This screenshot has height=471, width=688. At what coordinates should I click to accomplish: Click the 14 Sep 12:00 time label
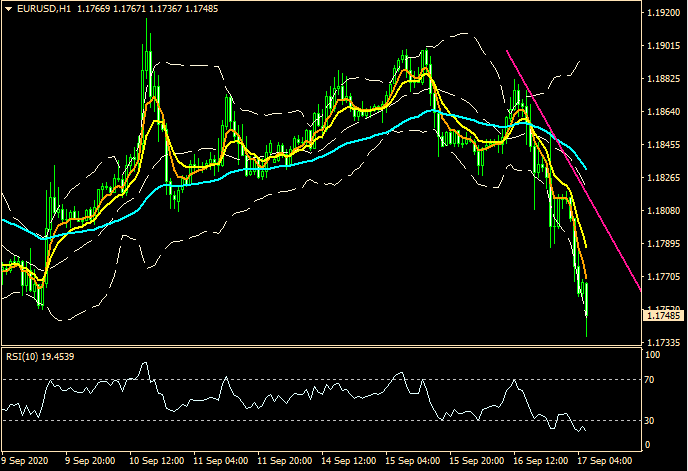[x=348, y=462]
